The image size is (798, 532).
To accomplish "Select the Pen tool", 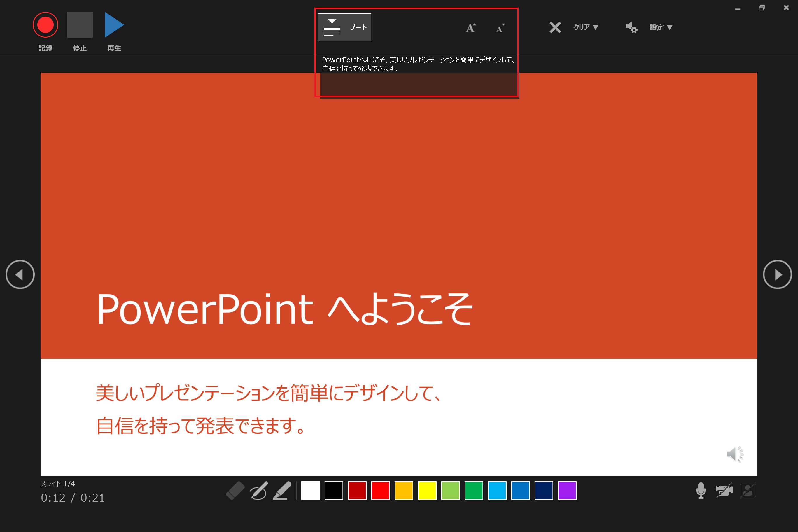I will coord(259,491).
